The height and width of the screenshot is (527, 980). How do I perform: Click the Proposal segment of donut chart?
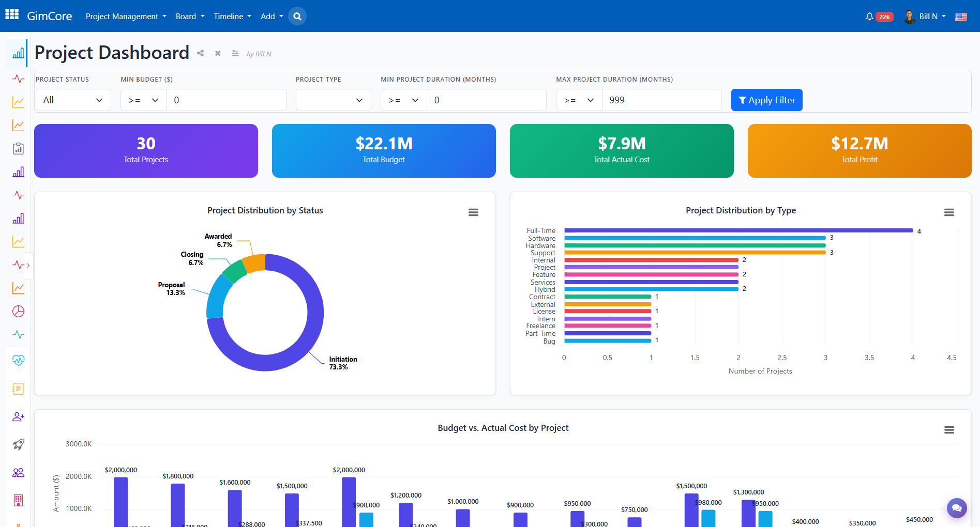click(218, 297)
